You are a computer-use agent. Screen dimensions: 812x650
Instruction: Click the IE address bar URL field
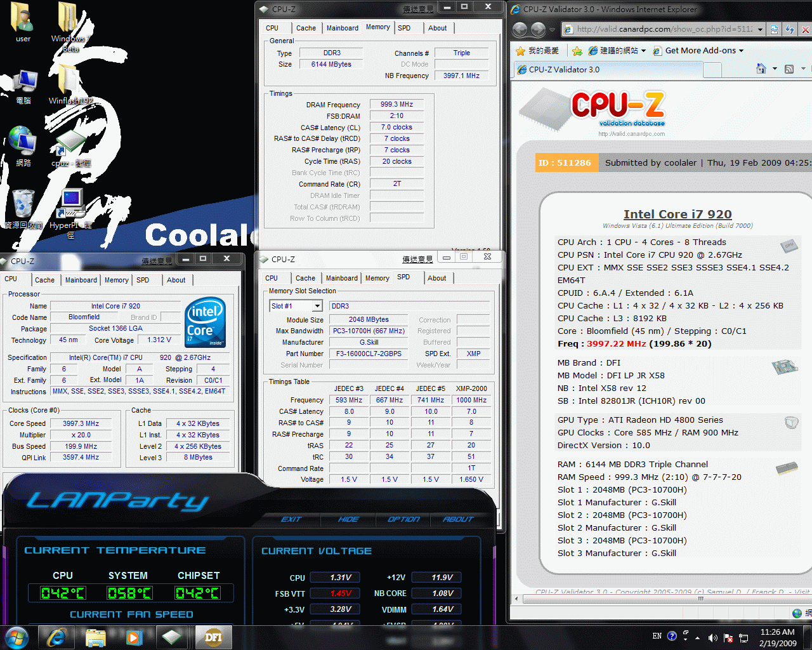click(664, 29)
